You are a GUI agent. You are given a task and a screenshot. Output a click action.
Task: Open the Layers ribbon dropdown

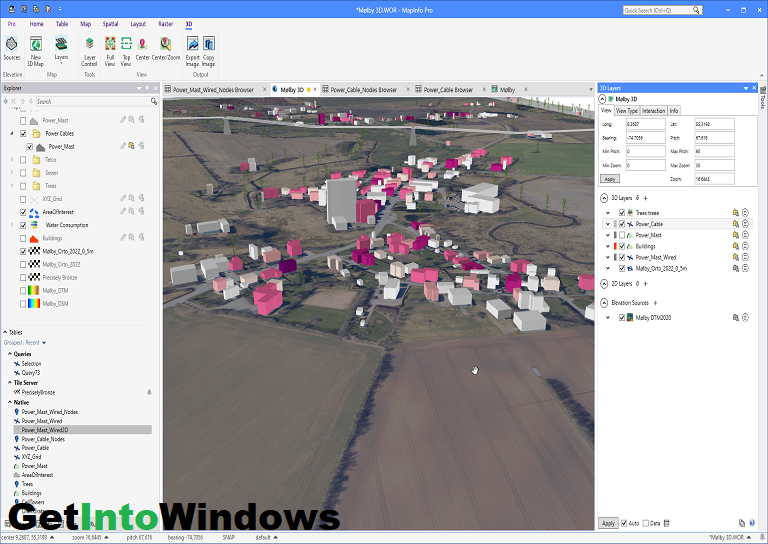[61, 50]
